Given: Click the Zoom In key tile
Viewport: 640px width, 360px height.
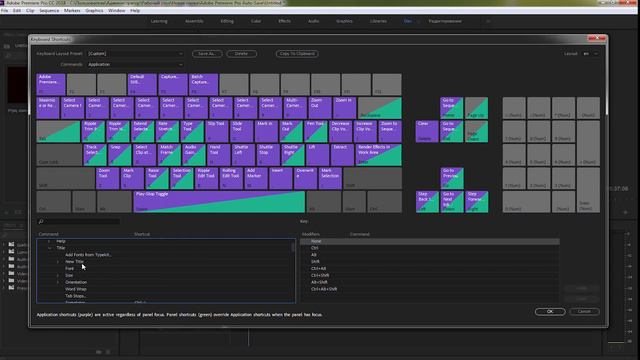Looking at the screenshot, I should pos(344,108).
